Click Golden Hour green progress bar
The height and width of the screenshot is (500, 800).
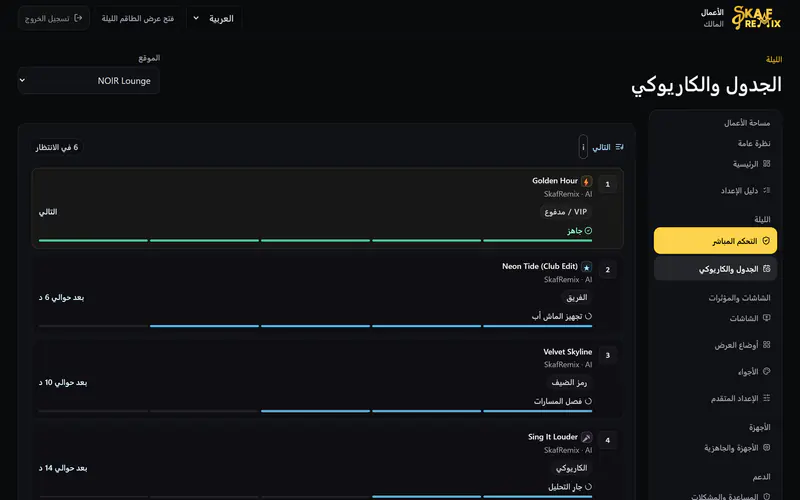click(315, 240)
